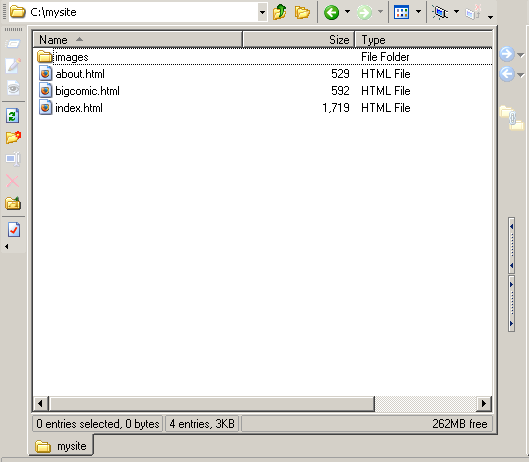The width and height of the screenshot is (529, 462).
Task: Click the browse folder icon in toolbar
Action: [302, 12]
